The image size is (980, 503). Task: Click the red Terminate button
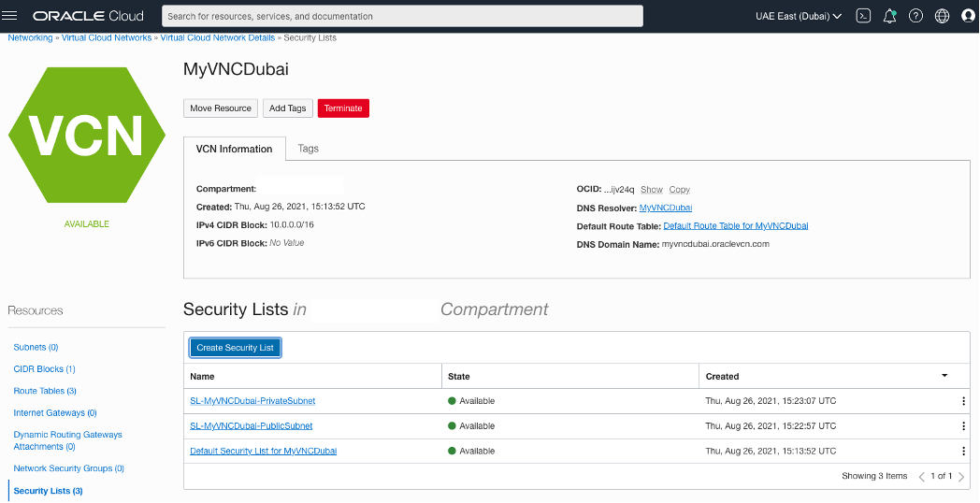click(343, 108)
